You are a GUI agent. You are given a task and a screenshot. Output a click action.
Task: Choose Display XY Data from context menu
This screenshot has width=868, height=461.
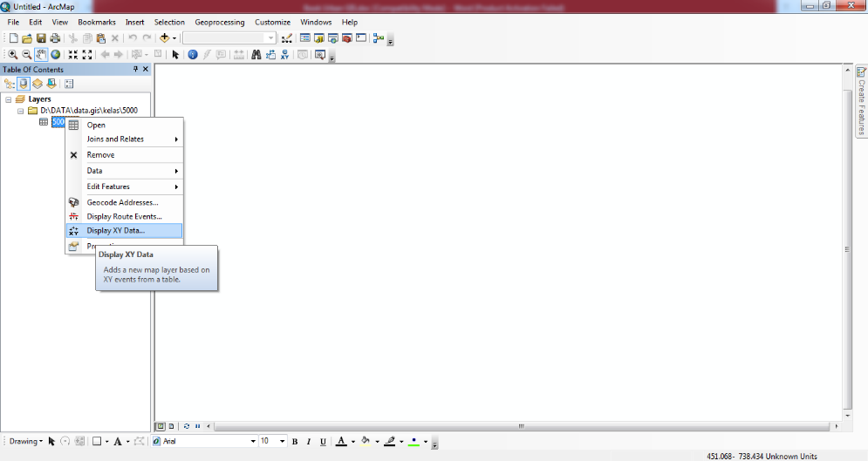pos(125,230)
